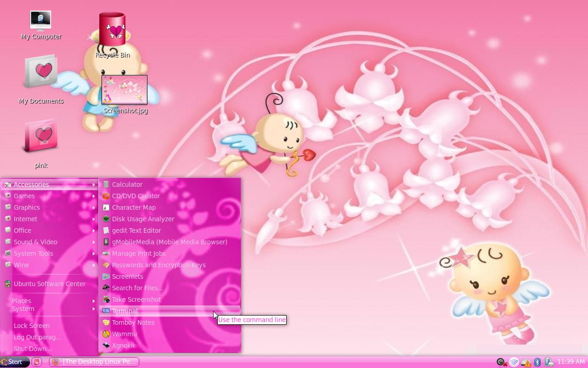This screenshot has height=368, width=588.
Task: Open My Computer on the desktop
Action: [x=40, y=21]
